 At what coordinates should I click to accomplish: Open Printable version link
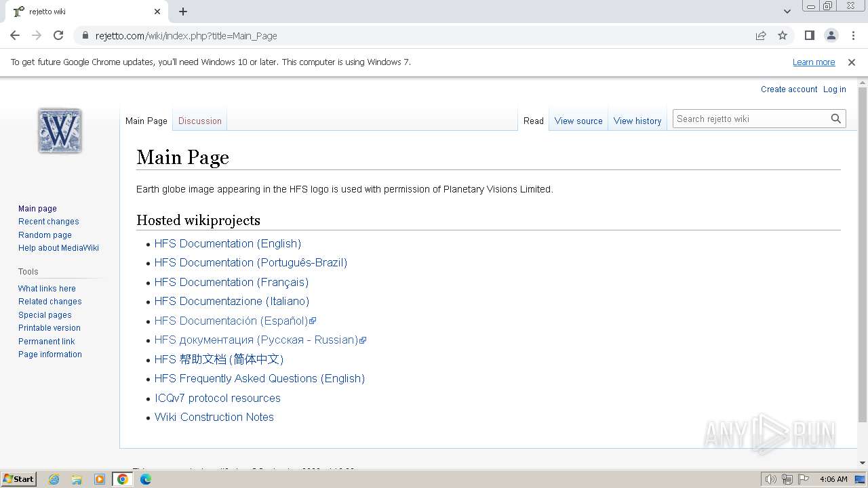click(x=50, y=328)
